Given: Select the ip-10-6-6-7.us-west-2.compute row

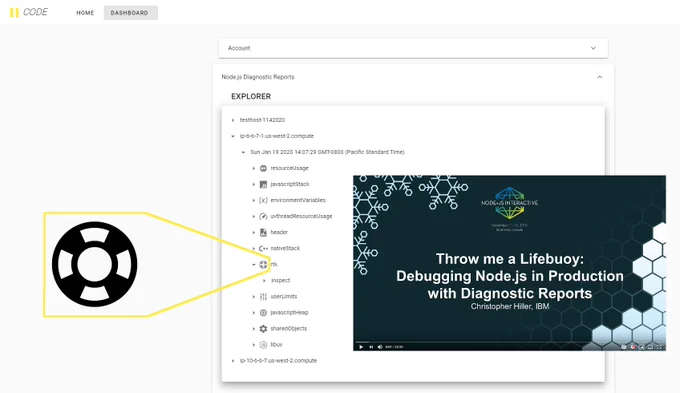Looking at the screenshot, I should point(278,360).
